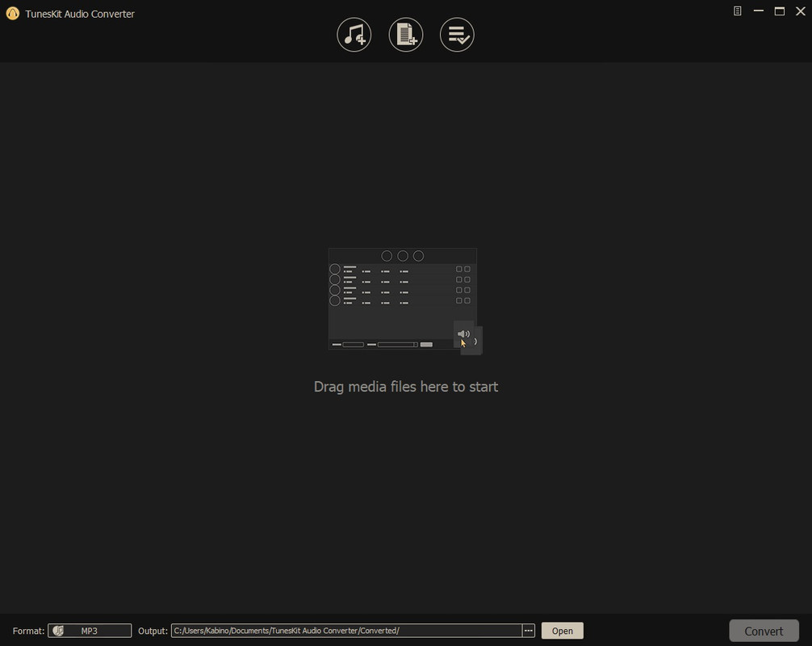This screenshot has height=646, width=812.
Task: Click the drag media files illustration
Action: [x=405, y=301]
